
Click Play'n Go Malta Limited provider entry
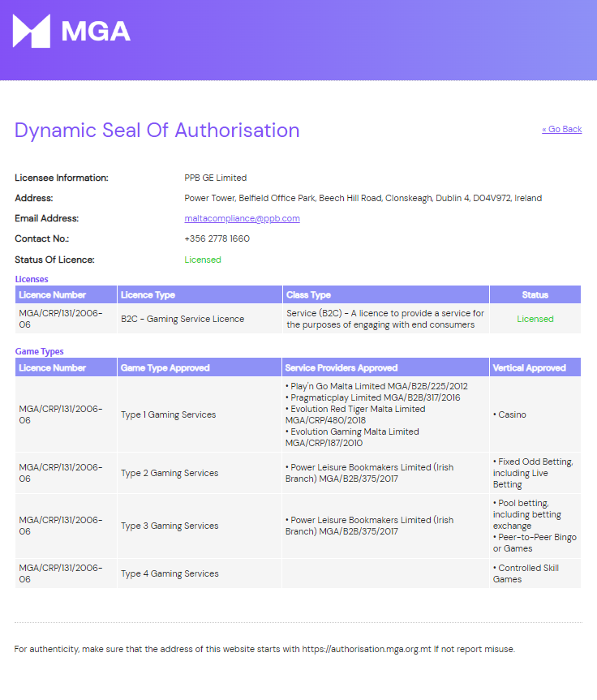376,386
